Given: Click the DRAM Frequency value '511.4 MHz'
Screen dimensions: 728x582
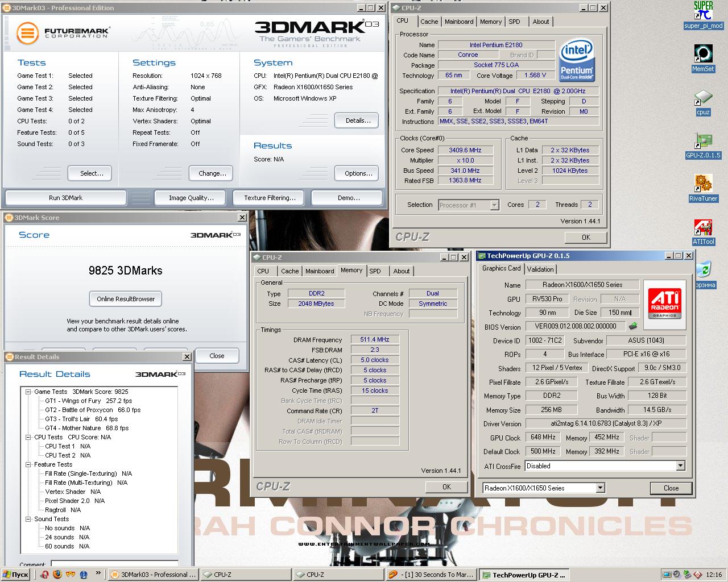Looking at the screenshot, I should point(375,339).
